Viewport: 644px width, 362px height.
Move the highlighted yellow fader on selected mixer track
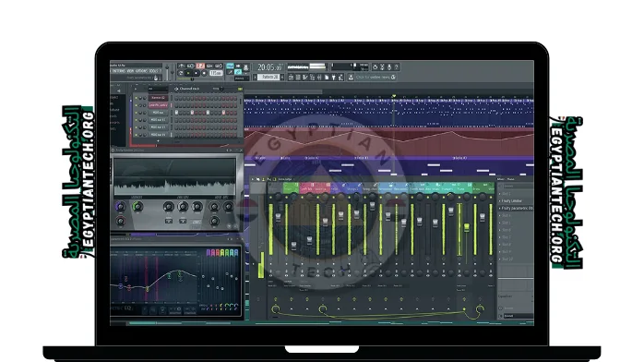coord(467,226)
